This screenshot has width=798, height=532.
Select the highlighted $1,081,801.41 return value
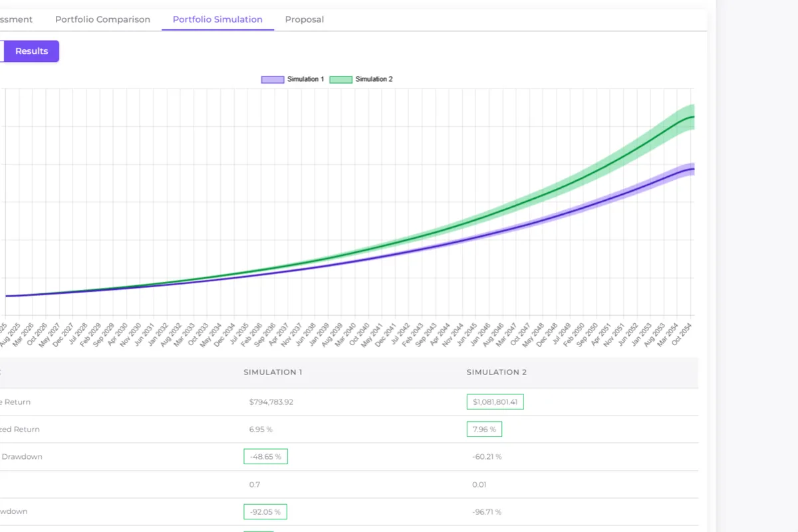[495, 402]
